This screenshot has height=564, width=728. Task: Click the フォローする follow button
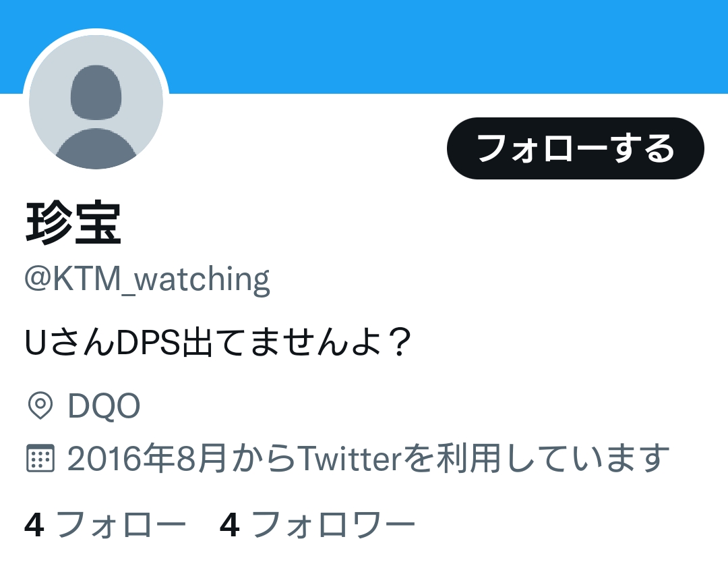(575, 148)
